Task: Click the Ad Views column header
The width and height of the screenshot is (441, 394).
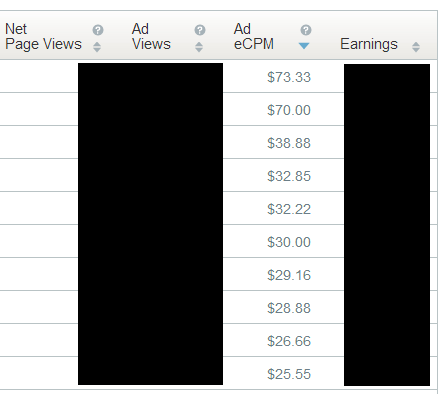Action: [151, 37]
